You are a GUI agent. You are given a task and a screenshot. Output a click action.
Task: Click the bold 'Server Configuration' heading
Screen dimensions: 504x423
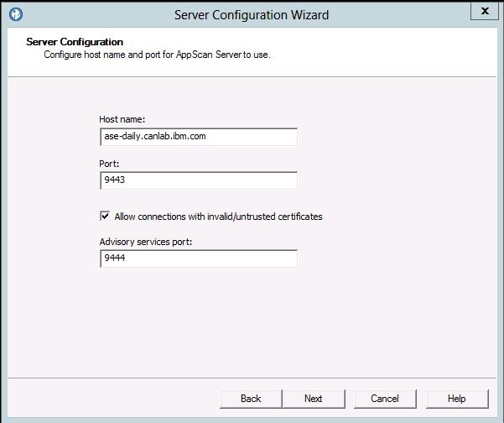[75, 42]
